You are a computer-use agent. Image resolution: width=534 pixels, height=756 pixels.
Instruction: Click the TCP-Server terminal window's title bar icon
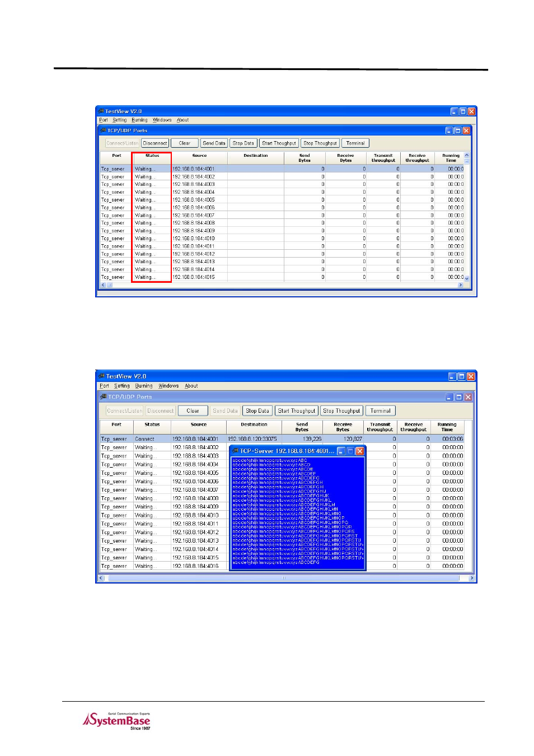[236, 451]
